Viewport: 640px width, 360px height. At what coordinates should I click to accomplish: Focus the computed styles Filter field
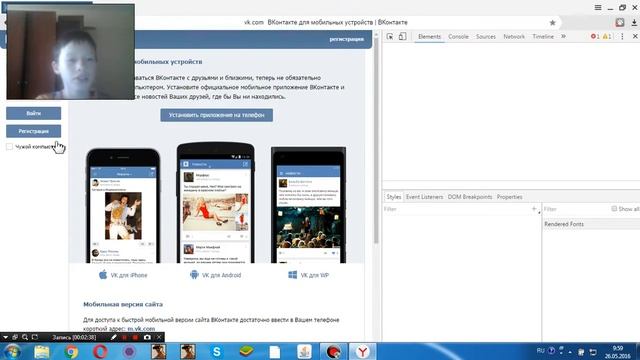coord(576,209)
